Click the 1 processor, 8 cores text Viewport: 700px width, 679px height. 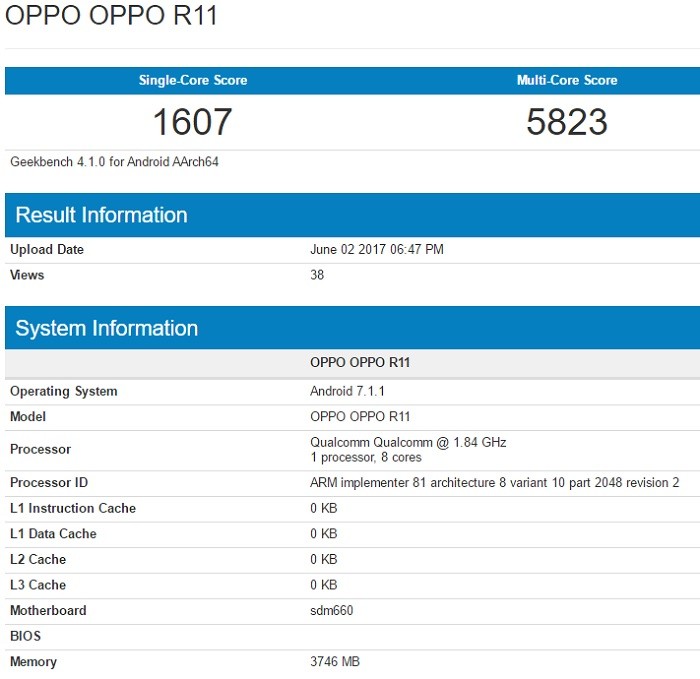pyautogui.click(x=366, y=458)
